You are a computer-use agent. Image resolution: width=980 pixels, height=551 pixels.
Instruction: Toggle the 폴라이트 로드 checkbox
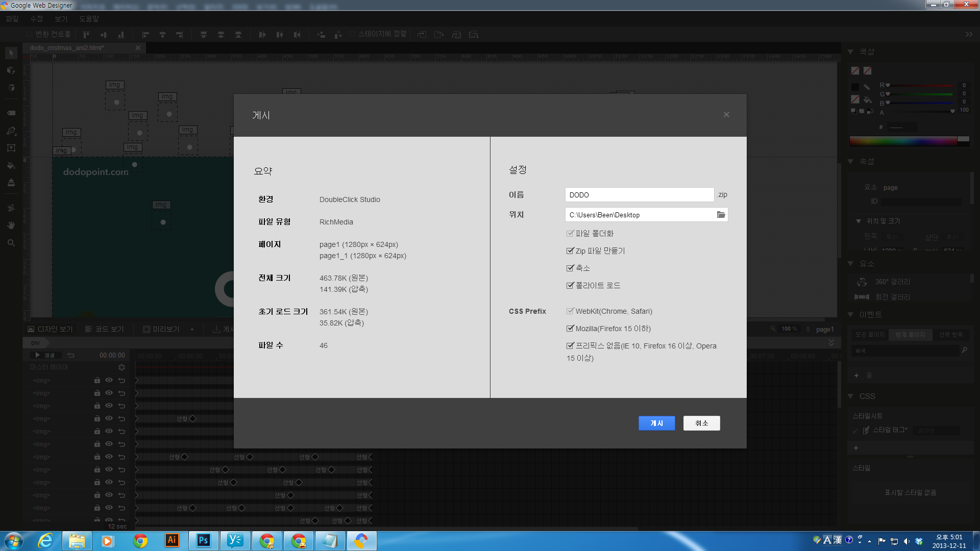570,286
